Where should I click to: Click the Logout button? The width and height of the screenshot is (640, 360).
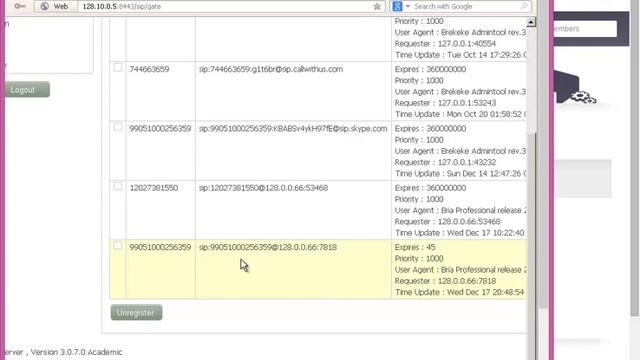27,89
